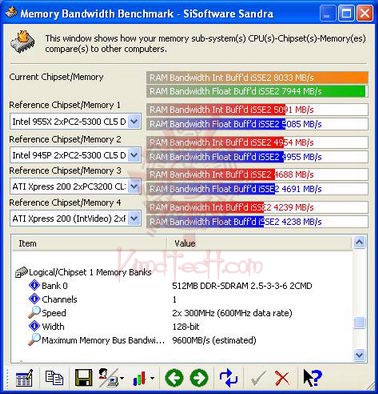378x394 pixels.
Task: Click the green forward arrow button
Action: 199,378
